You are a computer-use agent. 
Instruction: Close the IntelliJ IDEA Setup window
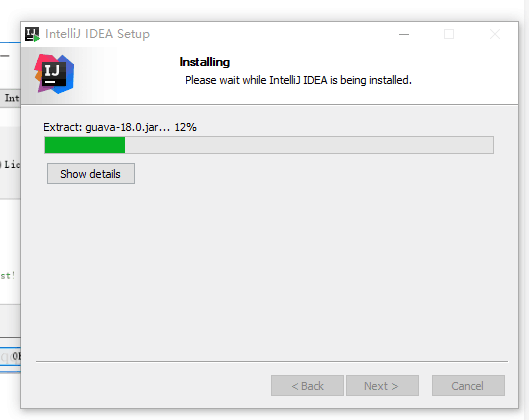[495, 34]
